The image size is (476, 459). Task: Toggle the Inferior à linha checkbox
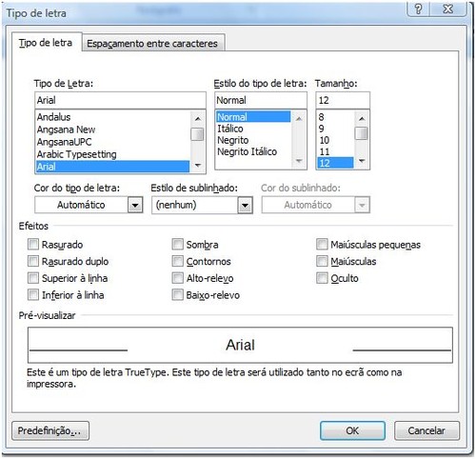(x=33, y=295)
